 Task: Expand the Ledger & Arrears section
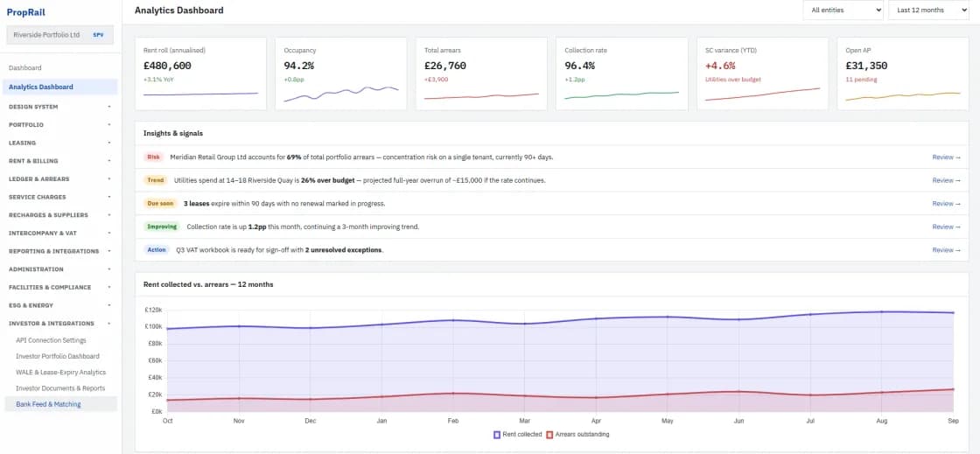(x=60, y=179)
